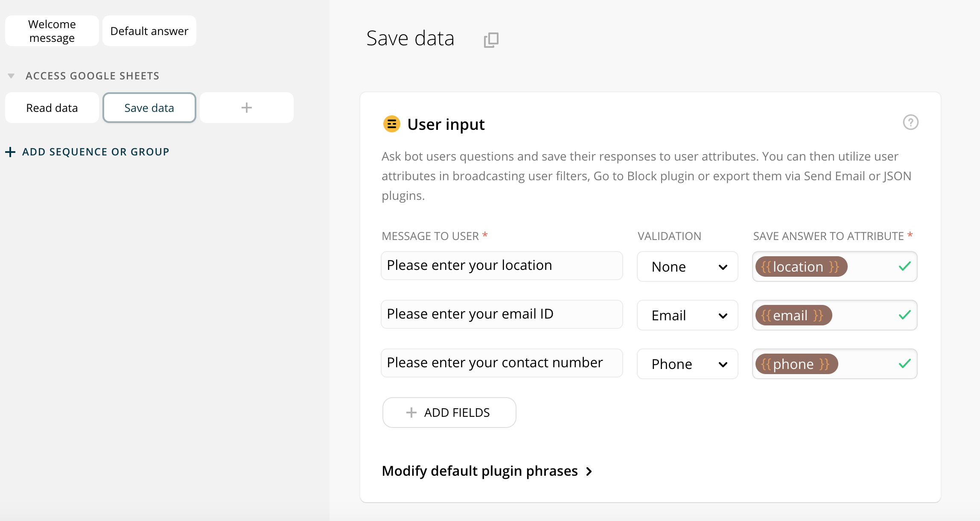980x521 pixels.
Task: Open the Phone validation dropdown
Action: point(687,364)
